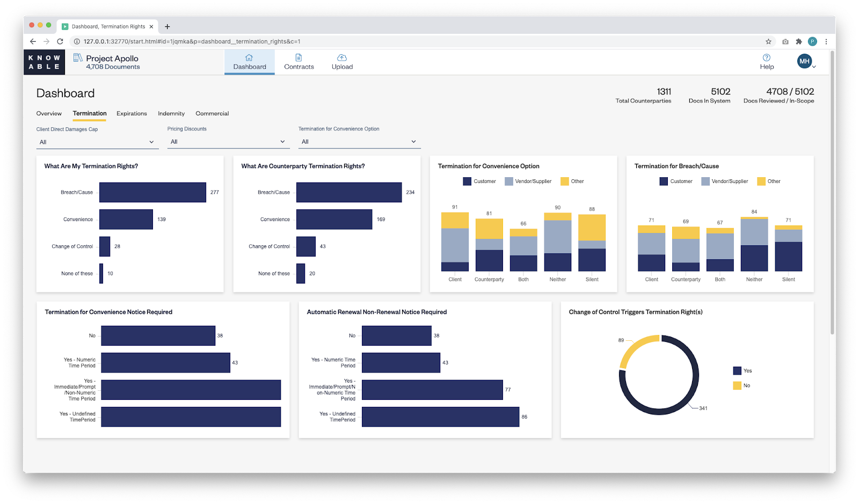The image size is (859, 504).
Task: Switch to the Expirations tab
Action: 132,113
